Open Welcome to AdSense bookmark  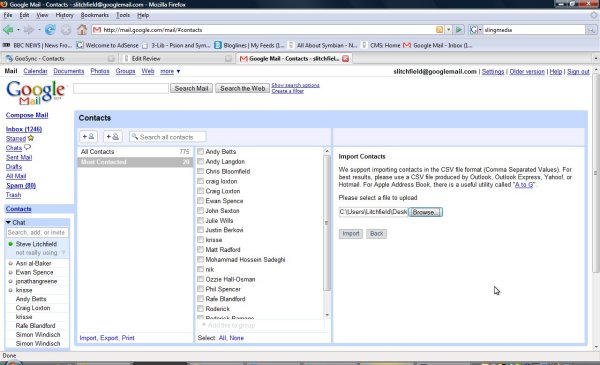[x=108, y=45]
